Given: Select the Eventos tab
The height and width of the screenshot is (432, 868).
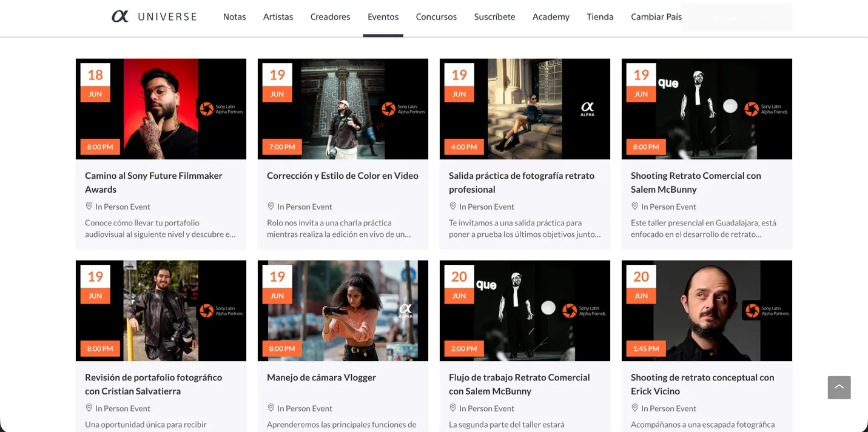Looking at the screenshot, I should (383, 17).
